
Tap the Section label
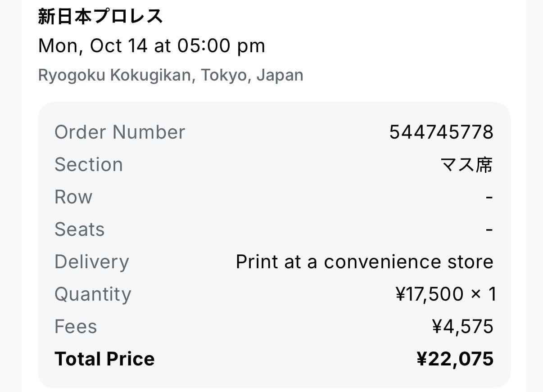(89, 165)
